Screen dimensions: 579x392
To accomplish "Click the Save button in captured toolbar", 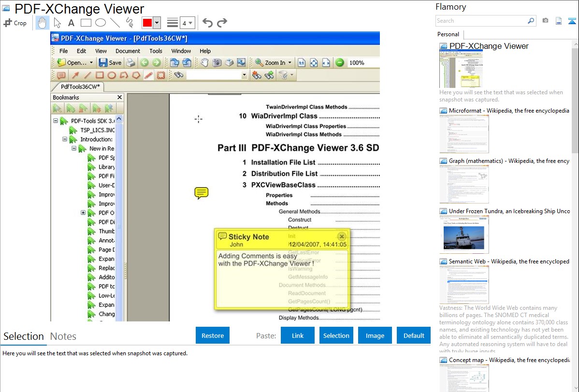I will tap(110, 62).
